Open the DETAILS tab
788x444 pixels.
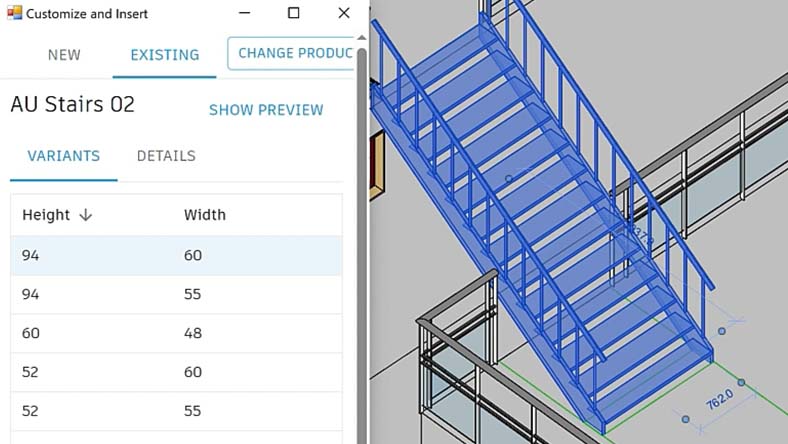pos(166,156)
